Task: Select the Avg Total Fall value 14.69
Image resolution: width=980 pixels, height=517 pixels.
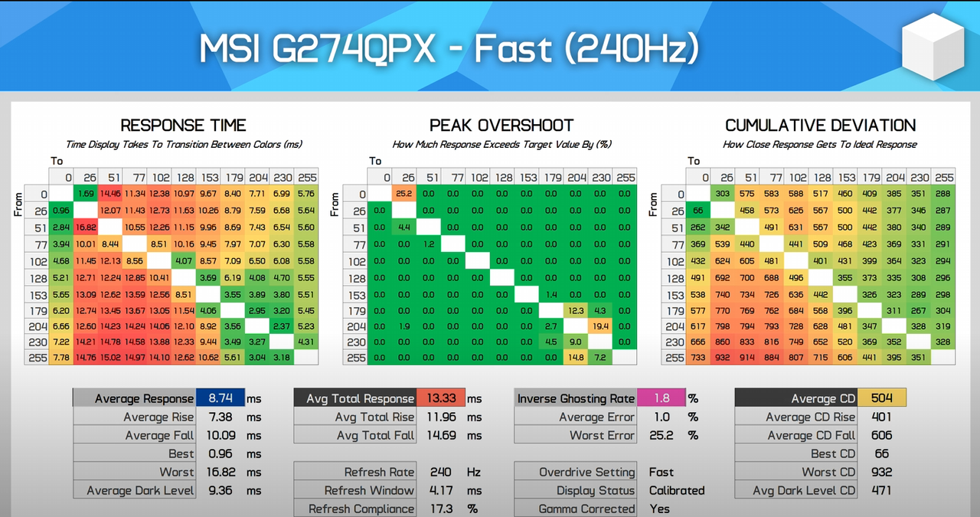Action: point(440,435)
